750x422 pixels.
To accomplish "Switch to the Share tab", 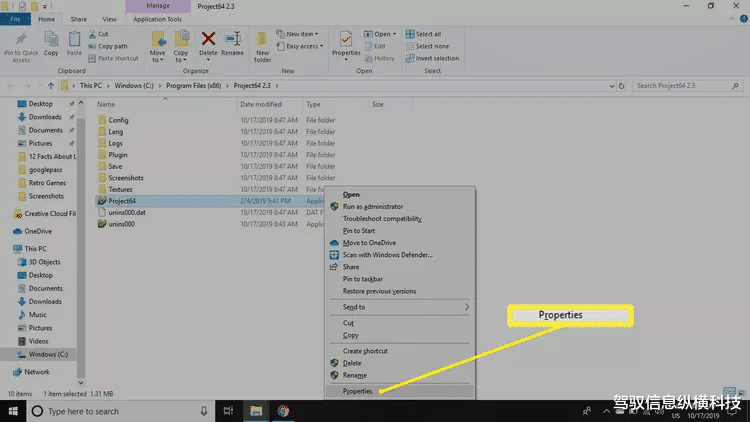I will click(x=78, y=19).
